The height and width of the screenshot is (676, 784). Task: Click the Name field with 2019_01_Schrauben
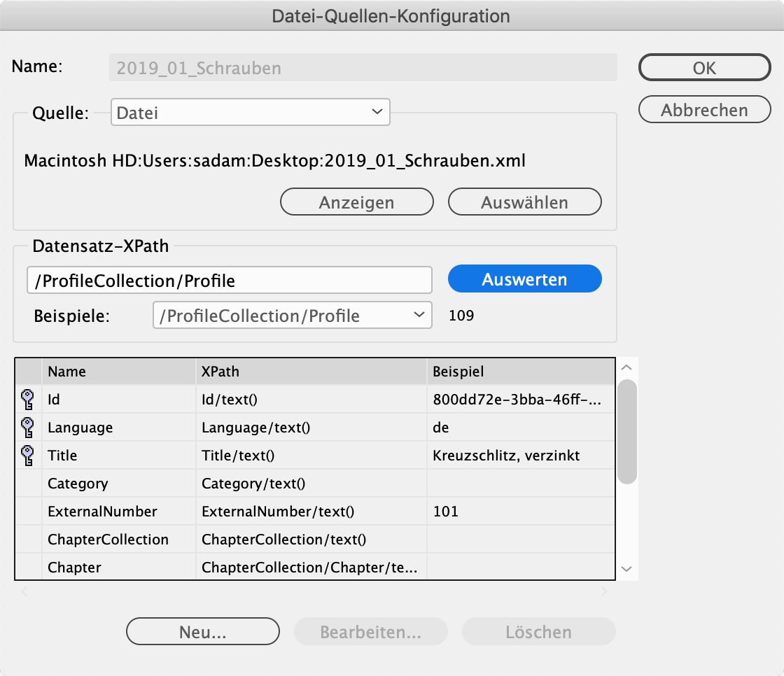(363, 67)
